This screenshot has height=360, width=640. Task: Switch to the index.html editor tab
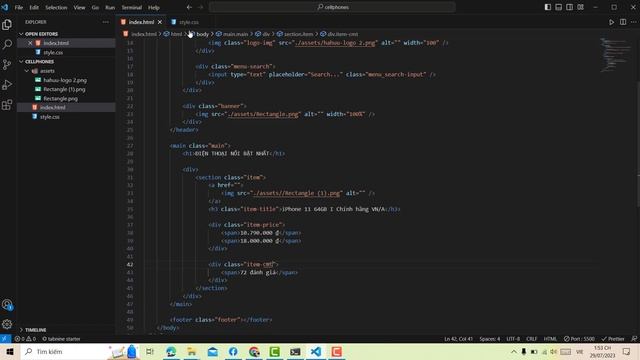point(141,22)
